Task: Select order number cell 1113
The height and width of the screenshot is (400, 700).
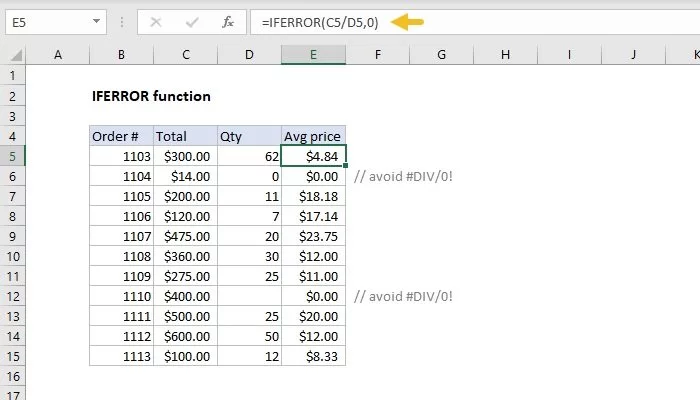Action: point(121,356)
